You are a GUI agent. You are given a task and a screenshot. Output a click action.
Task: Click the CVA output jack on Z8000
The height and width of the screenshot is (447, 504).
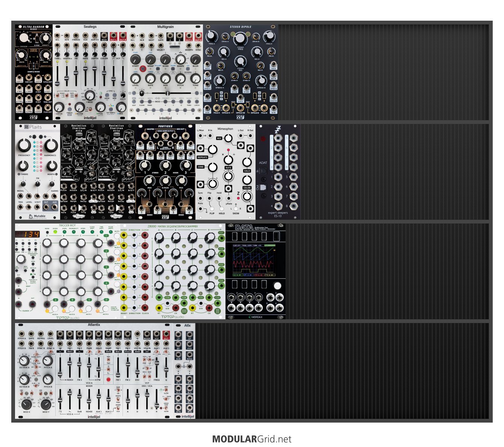pos(159,297)
